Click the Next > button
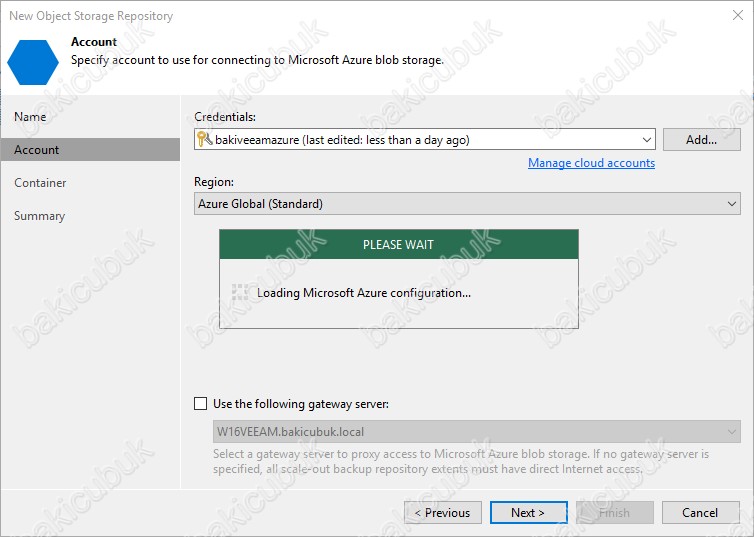754x537 pixels. pyautogui.click(x=528, y=512)
